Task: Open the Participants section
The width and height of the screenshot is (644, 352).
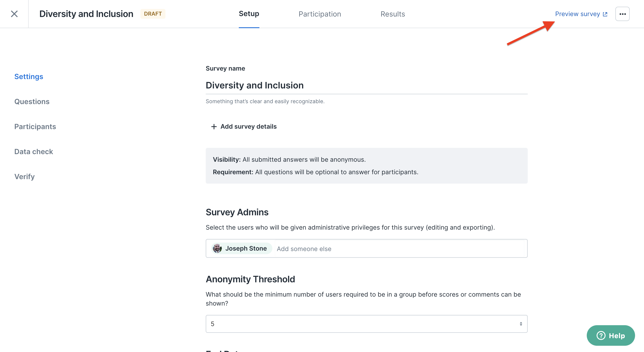Action: (x=35, y=126)
